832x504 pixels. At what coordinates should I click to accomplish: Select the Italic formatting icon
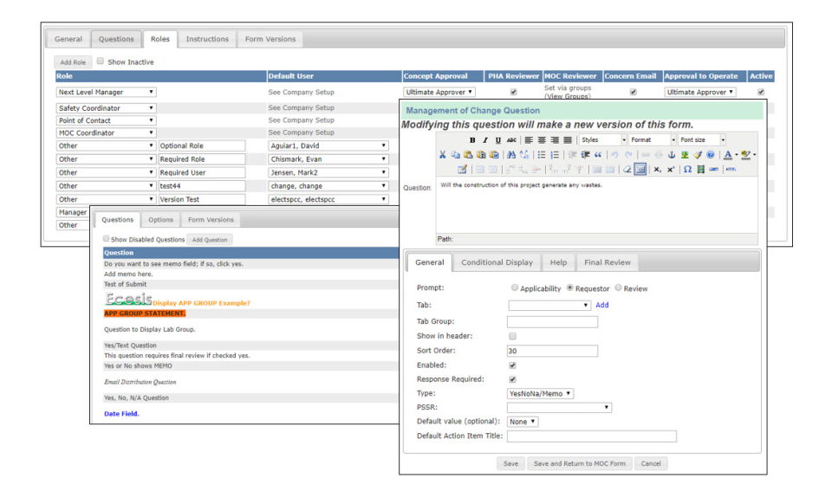click(x=484, y=140)
